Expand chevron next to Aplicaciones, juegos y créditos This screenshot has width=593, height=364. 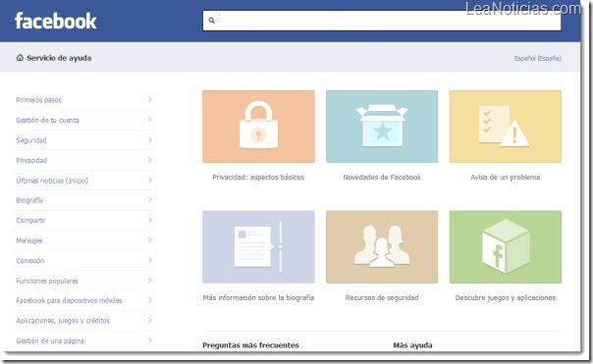pyautogui.click(x=150, y=320)
